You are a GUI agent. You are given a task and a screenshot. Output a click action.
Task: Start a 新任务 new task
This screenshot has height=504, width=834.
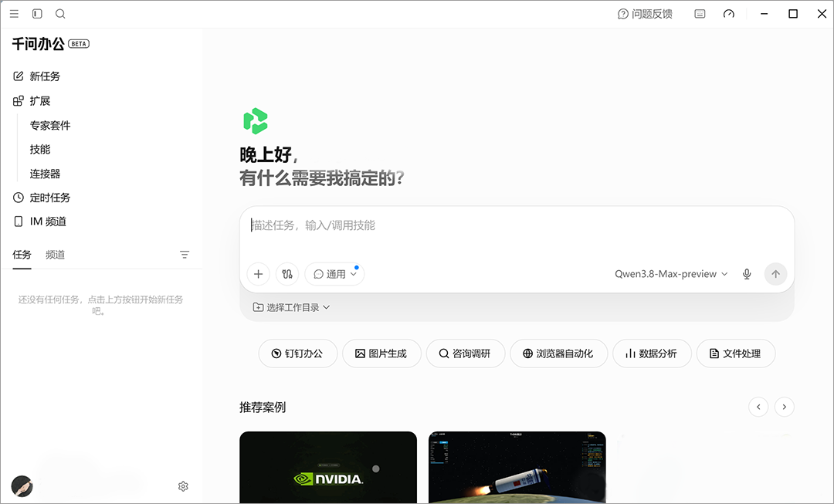coord(37,76)
